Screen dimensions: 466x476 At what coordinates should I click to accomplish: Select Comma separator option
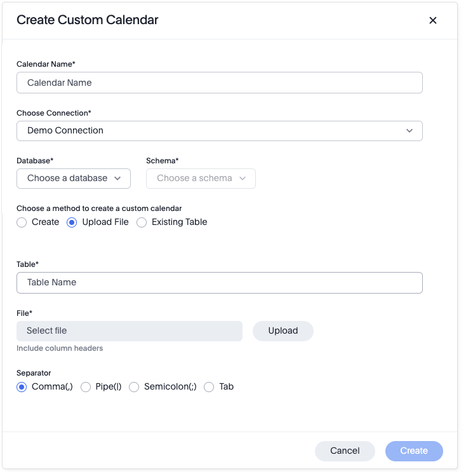tap(22, 387)
